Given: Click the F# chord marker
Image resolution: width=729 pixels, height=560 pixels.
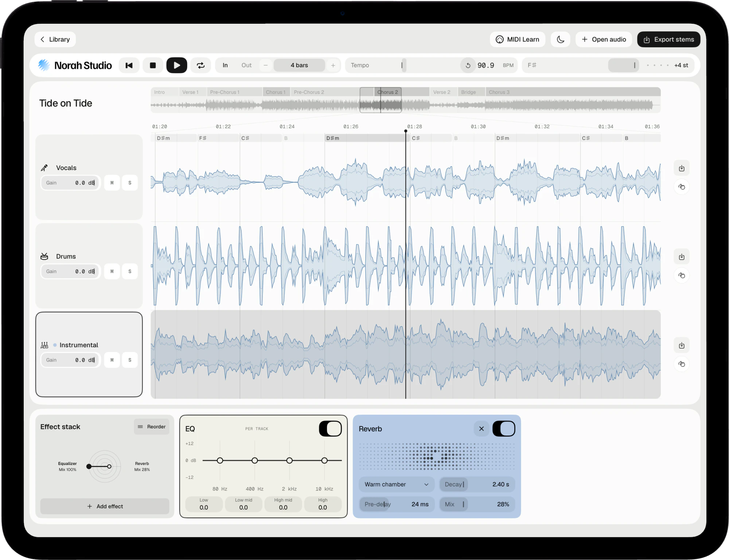Looking at the screenshot, I should tap(218, 138).
